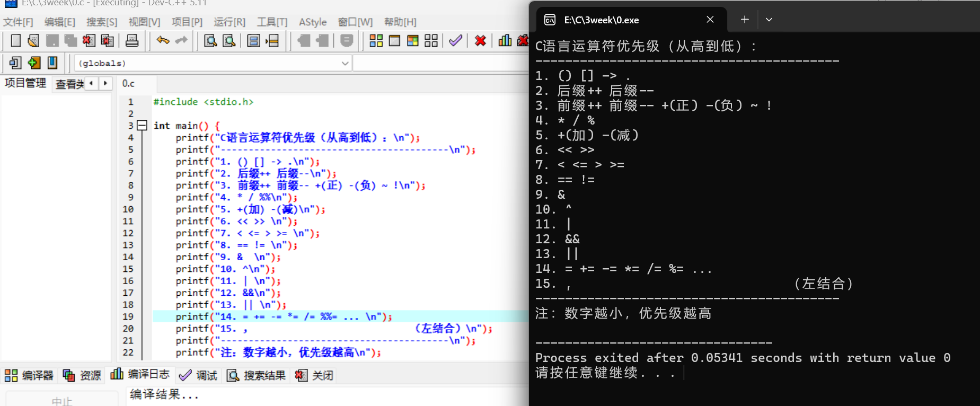The image size is (980, 406).
Task: Open the 视图[V] menu
Action: (144, 22)
